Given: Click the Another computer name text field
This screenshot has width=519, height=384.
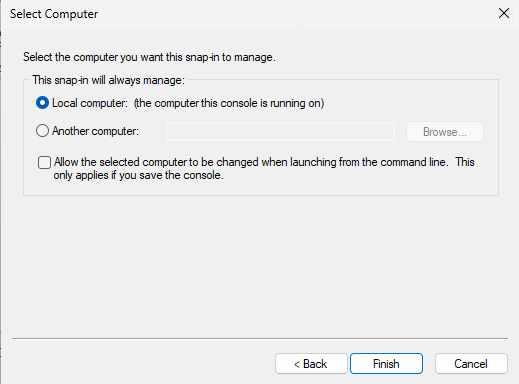Looking at the screenshot, I should 280,132.
